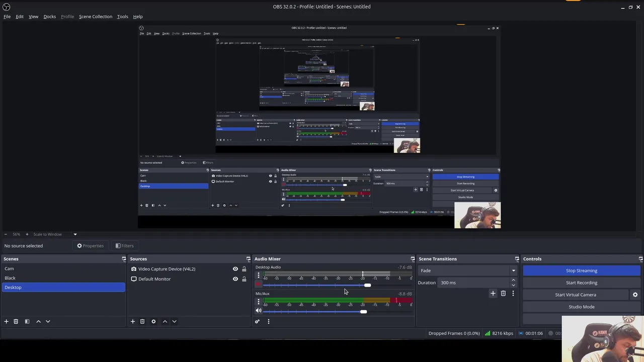Open source Filters button
644x362 pixels.
pyautogui.click(x=124, y=246)
